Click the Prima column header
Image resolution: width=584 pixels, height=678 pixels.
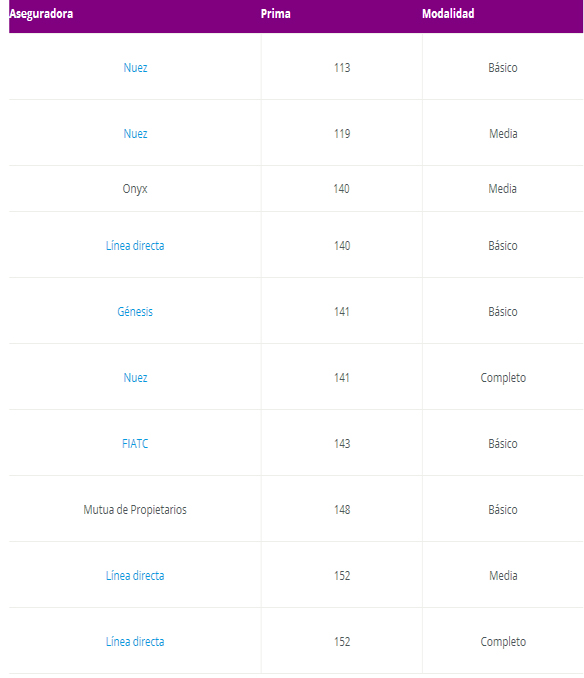275,14
